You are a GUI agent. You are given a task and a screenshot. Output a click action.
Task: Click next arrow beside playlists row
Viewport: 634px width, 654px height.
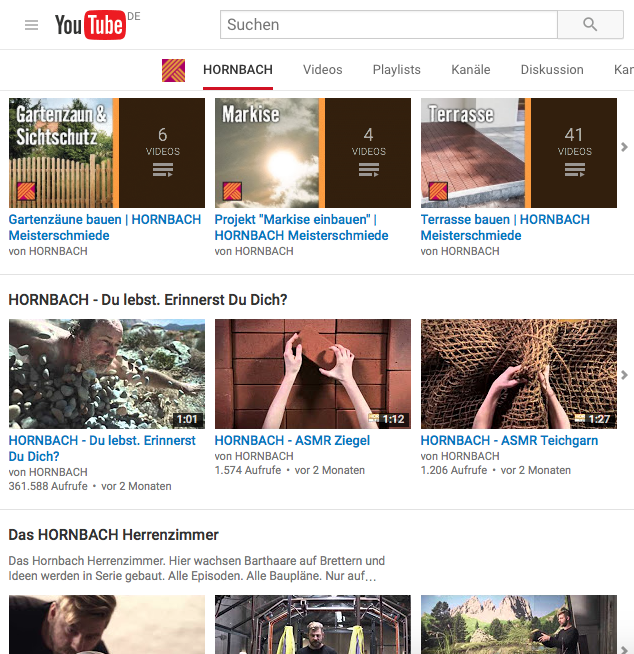point(624,147)
